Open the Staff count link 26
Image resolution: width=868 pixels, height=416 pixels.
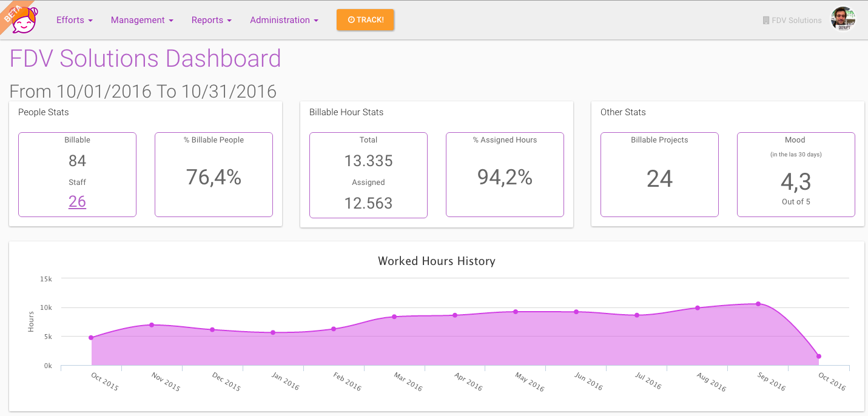point(77,201)
